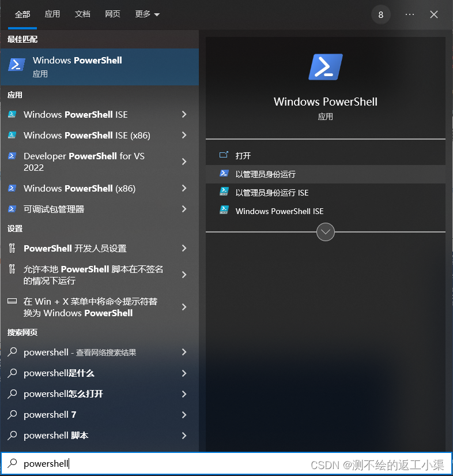This screenshot has height=476, width=453.
Task: Select the 可调试包管理器 result text
Action: 54,209
